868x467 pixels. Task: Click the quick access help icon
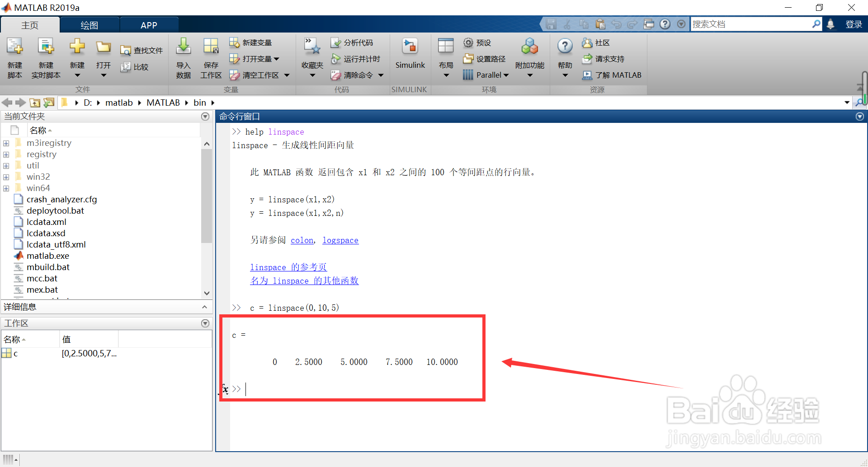665,24
